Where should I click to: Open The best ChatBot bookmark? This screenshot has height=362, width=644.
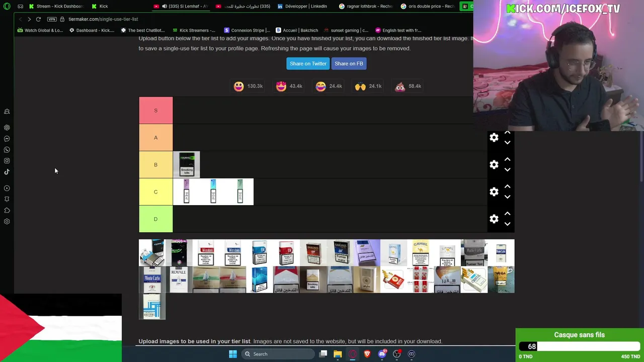[142, 30]
